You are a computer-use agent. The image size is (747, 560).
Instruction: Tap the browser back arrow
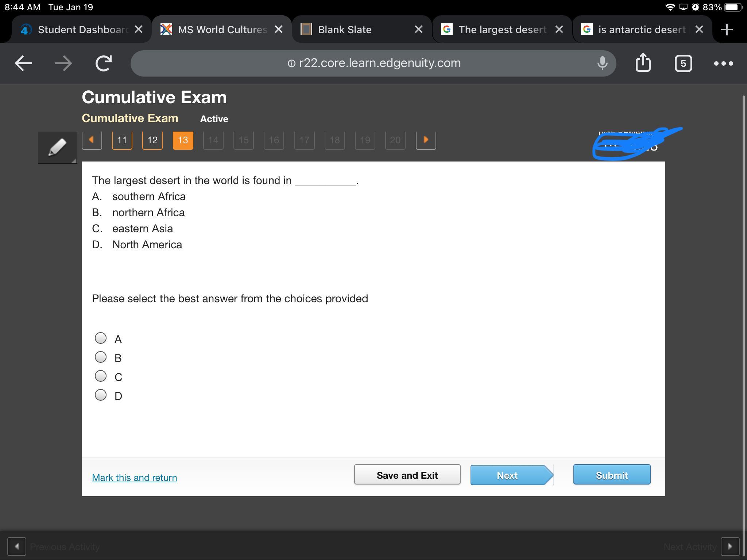pos(23,63)
